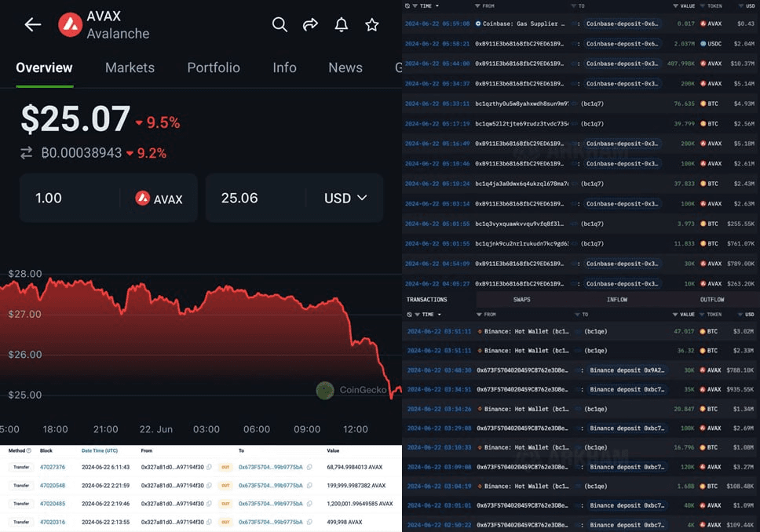Click the AVAX logo in the converter field

point(143,199)
